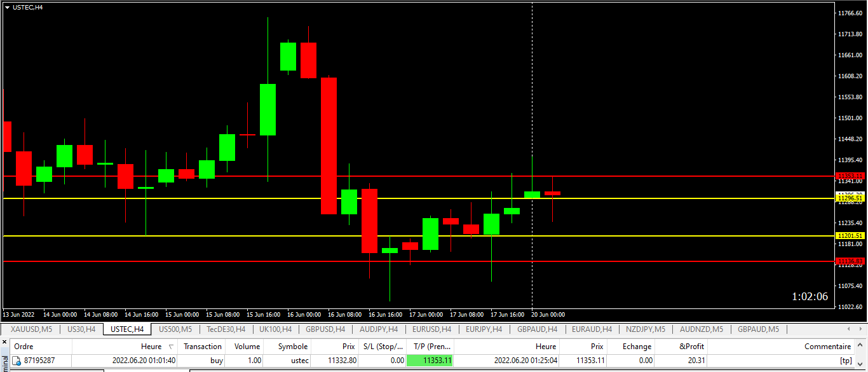Viewport: 868px width, 372px height.
Task: Click the 'buy' transaction cell
Action: pyautogui.click(x=217, y=361)
